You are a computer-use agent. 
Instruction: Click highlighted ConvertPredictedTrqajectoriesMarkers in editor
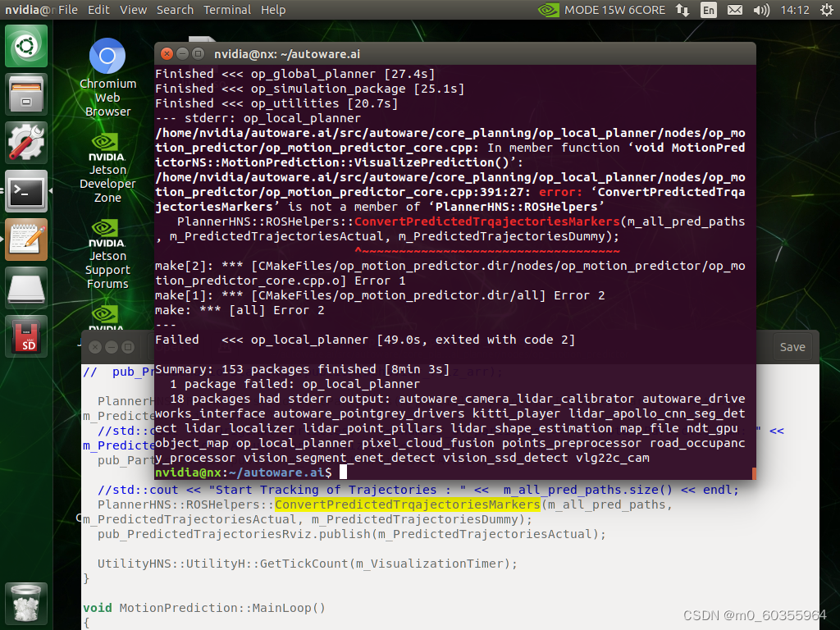[407, 504]
